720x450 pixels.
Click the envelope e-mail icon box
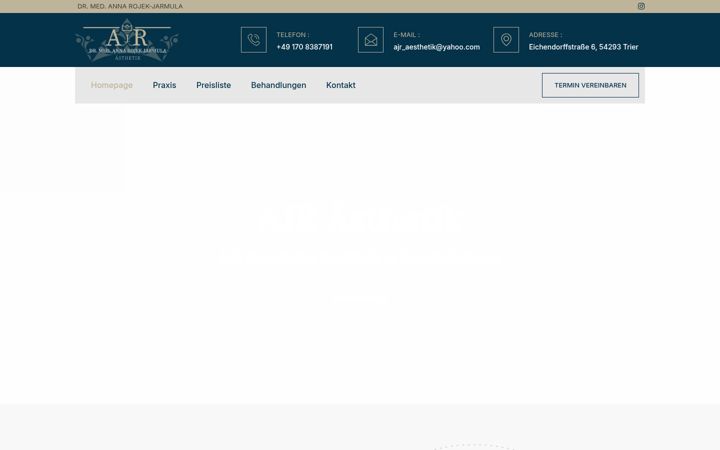371,40
